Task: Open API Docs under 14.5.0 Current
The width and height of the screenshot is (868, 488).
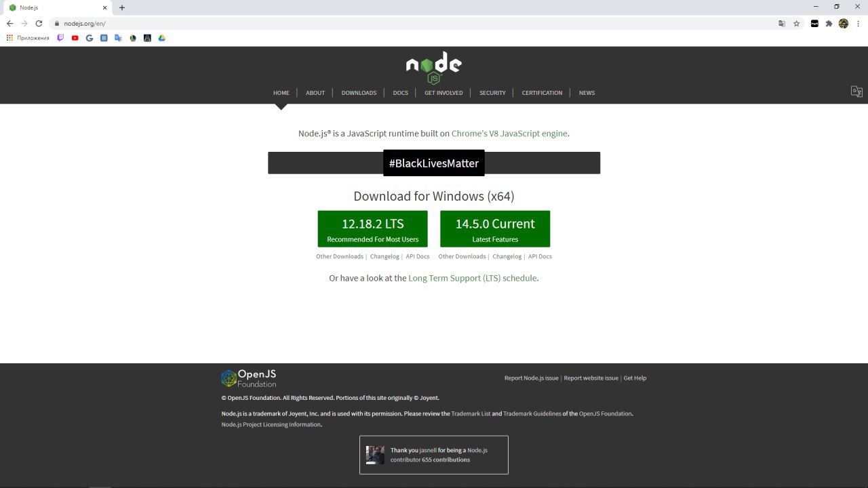Action: click(x=540, y=257)
